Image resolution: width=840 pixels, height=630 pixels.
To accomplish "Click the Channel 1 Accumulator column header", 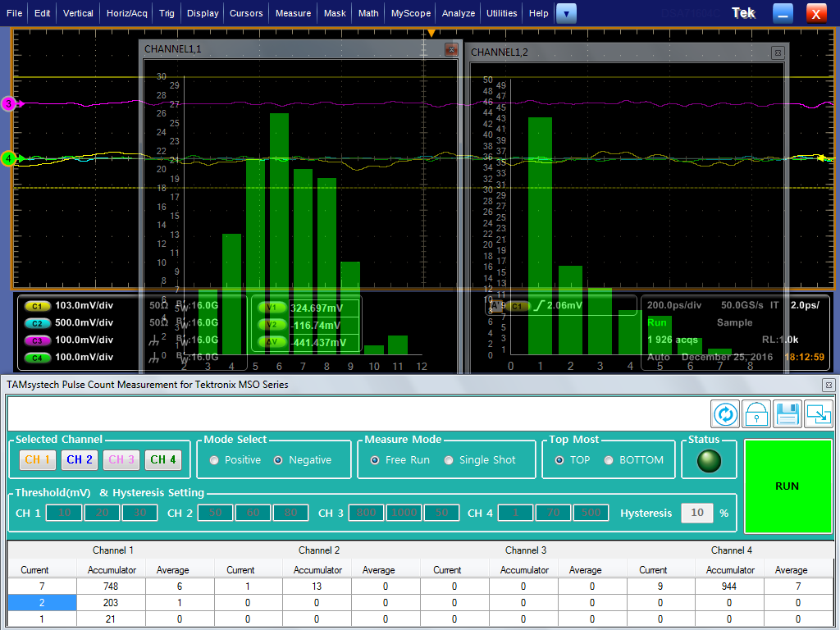I will pyautogui.click(x=112, y=570).
